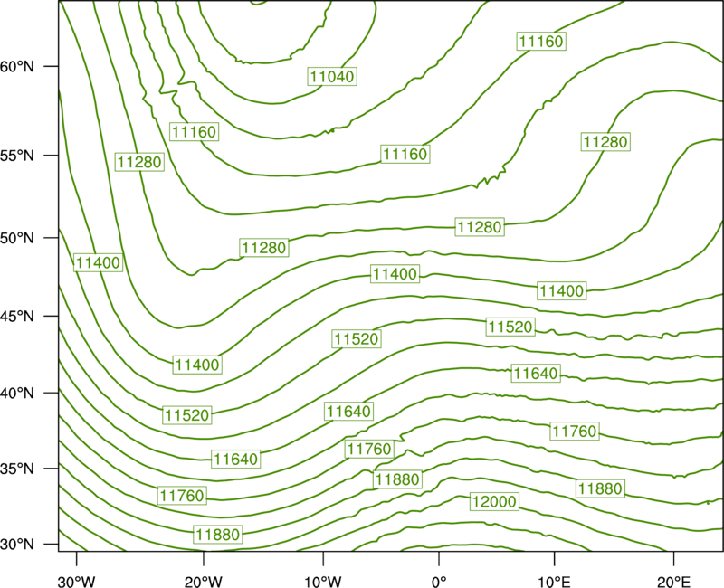Select the 55°N latitude axis label
The height and width of the screenshot is (588, 724).
click(x=17, y=156)
